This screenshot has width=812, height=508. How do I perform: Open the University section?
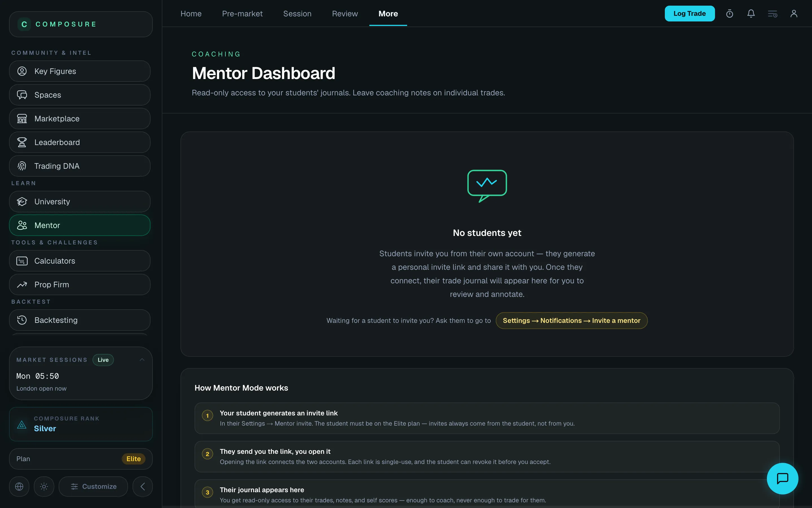click(80, 202)
